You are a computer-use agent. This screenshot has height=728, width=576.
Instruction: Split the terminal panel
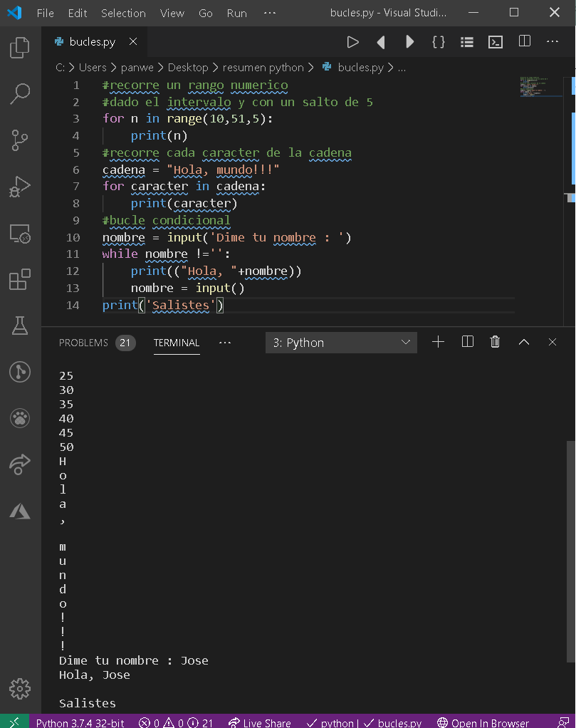(x=467, y=342)
